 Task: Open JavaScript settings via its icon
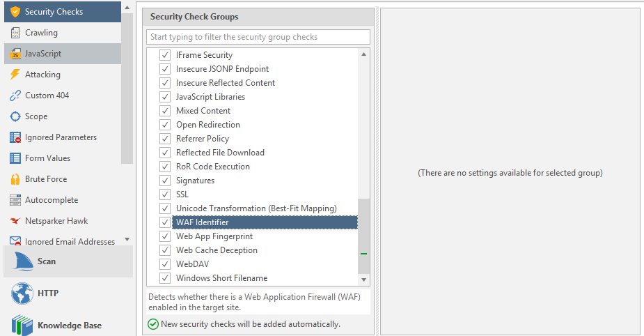15,54
